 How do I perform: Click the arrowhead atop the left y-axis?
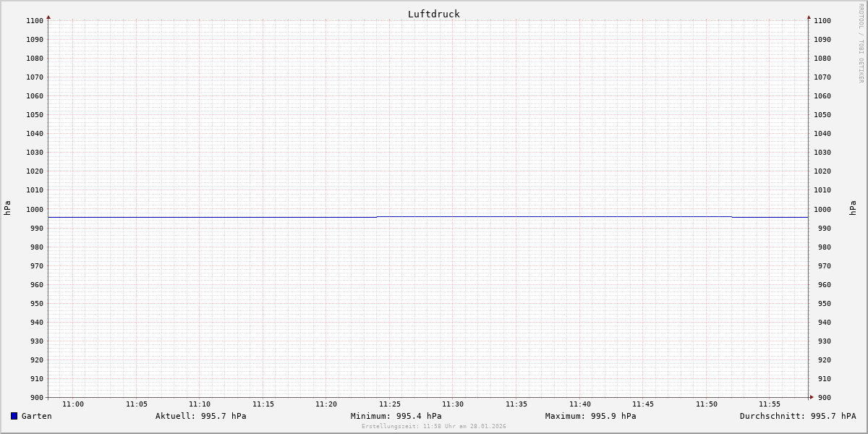[48, 17]
